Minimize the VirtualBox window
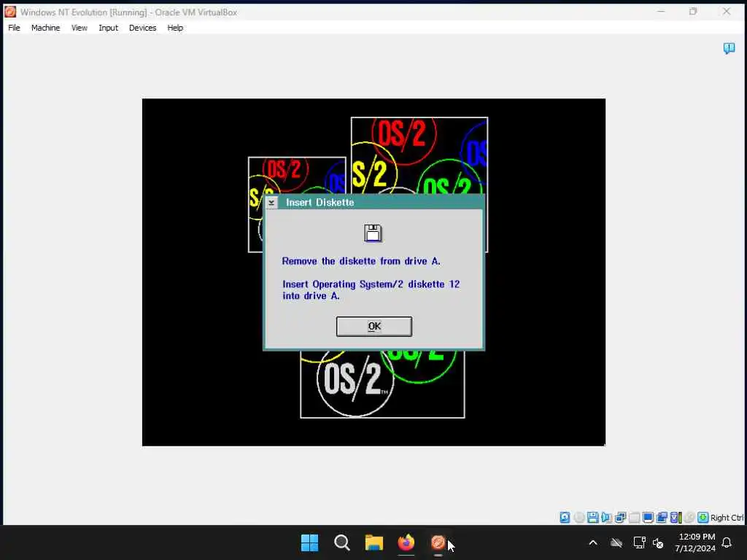The width and height of the screenshot is (747, 560). coord(661,12)
